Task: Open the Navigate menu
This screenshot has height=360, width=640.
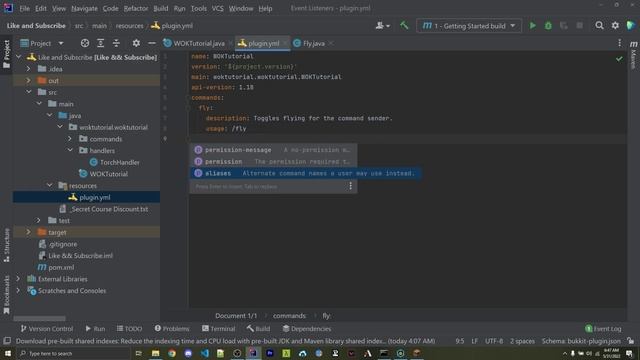Action: click(x=84, y=8)
